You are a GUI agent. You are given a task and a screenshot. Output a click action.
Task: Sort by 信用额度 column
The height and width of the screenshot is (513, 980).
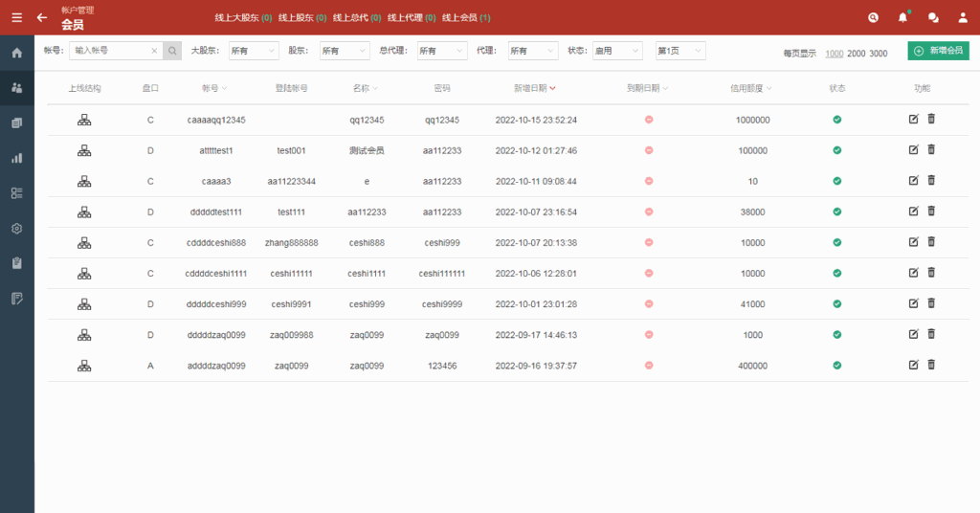click(750, 88)
